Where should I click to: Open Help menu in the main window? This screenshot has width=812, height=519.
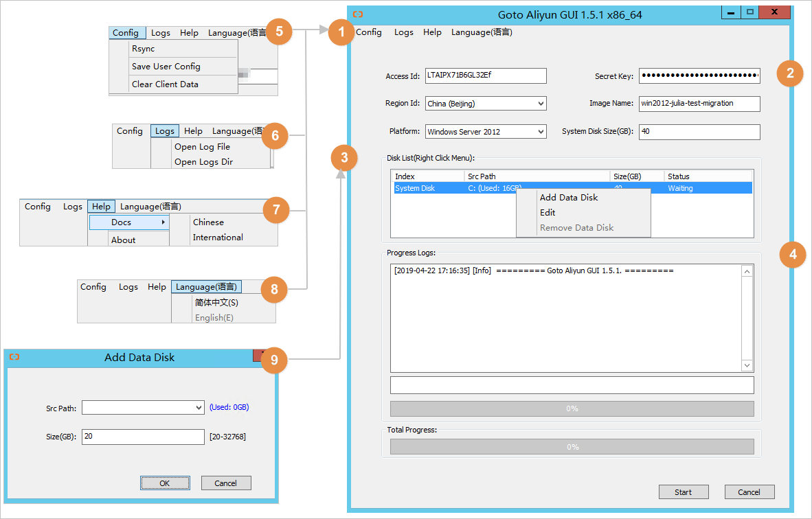432,32
